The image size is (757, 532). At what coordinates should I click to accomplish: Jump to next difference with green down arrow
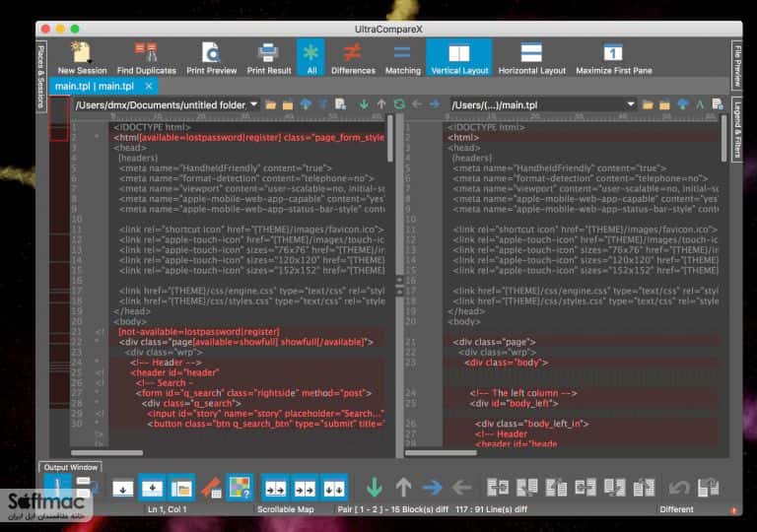pyautogui.click(x=375, y=487)
